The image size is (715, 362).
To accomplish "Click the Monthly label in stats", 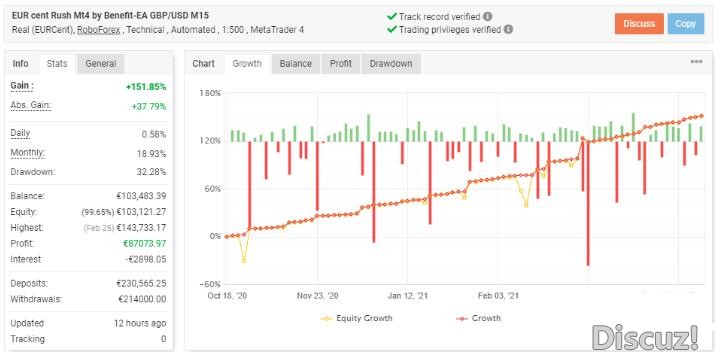I will tap(28, 153).
